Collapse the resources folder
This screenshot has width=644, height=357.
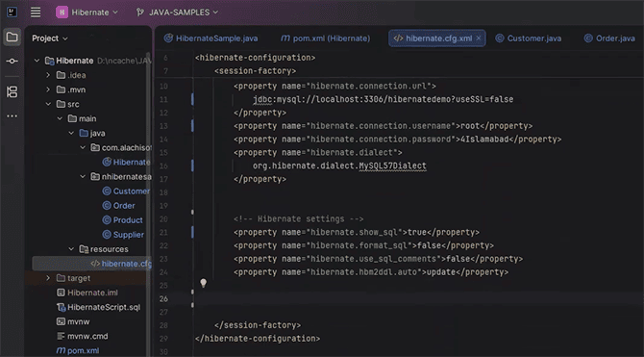point(71,249)
